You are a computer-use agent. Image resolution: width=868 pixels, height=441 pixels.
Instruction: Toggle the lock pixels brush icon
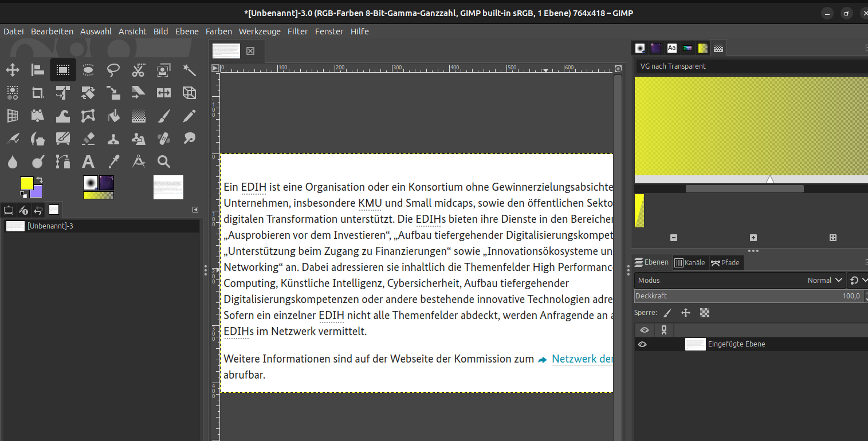click(667, 313)
